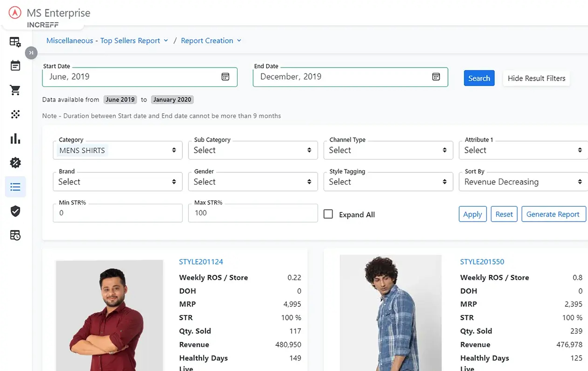Click the discount percent badge icon
This screenshot has height=371, width=588.
15,163
